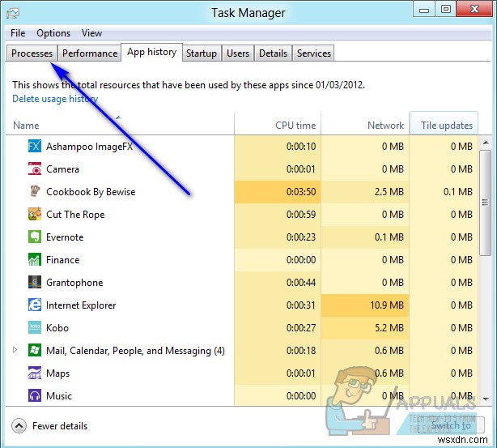Image resolution: width=497 pixels, height=448 pixels.
Task: Click the Cookbook By Bewise chef hat icon
Action: coord(35,191)
